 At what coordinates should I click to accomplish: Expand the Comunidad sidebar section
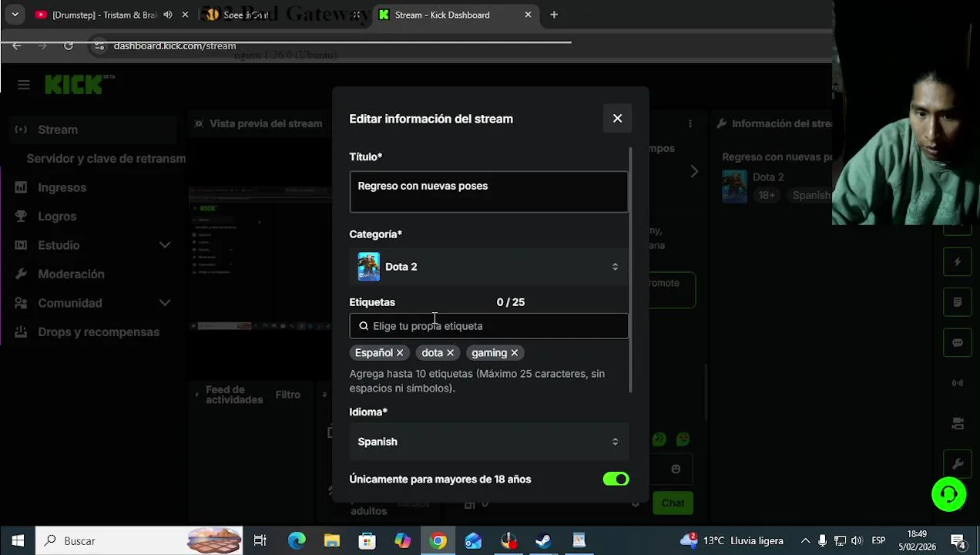[165, 303]
